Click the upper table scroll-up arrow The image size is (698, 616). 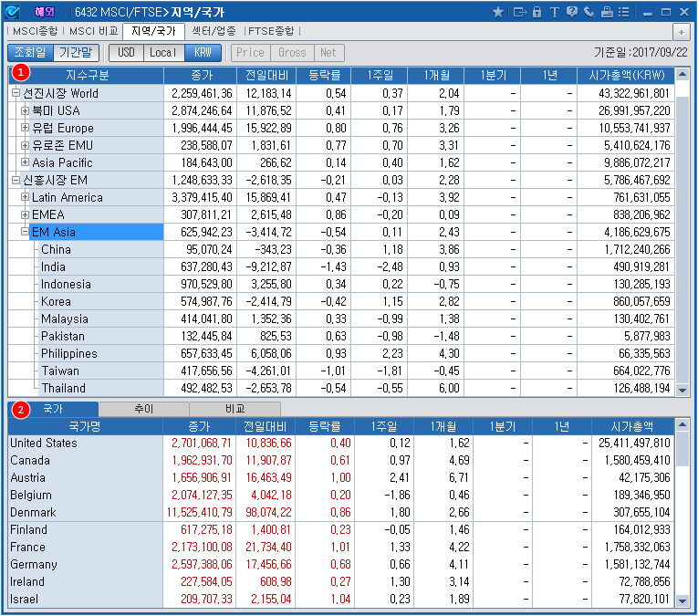click(x=682, y=74)
